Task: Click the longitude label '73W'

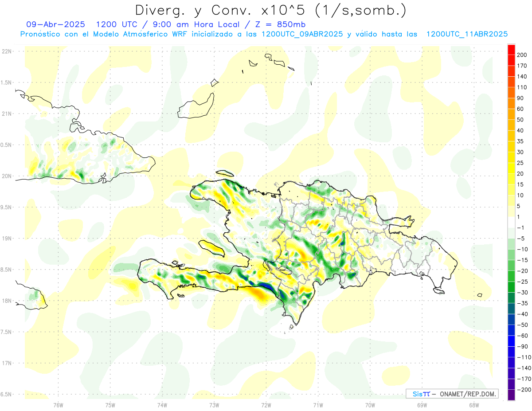Action: point(214,405)
